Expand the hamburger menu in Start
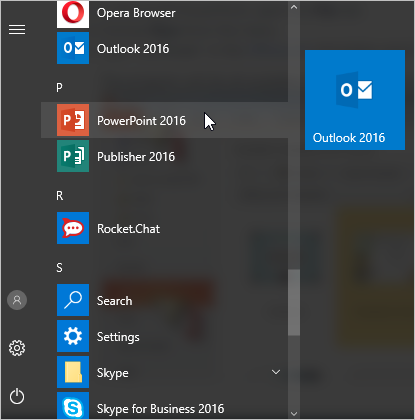 click(17, 30)
